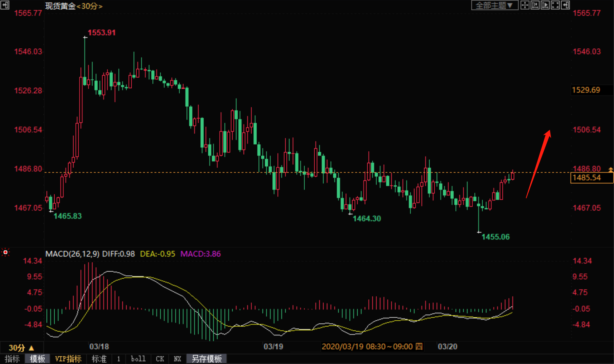Click the jump-to-start chart icon
This screenshot has width=614, height=364.
pos(535,5)
